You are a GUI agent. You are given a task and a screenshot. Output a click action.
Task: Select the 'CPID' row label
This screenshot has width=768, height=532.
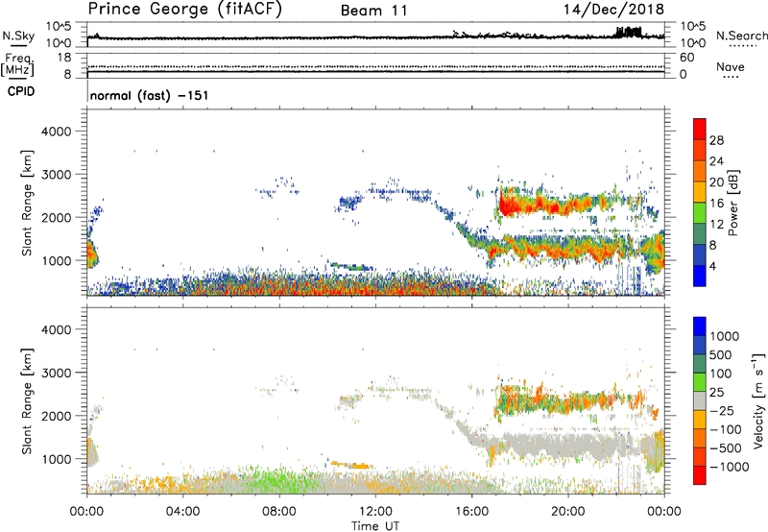tap(21, 91)
